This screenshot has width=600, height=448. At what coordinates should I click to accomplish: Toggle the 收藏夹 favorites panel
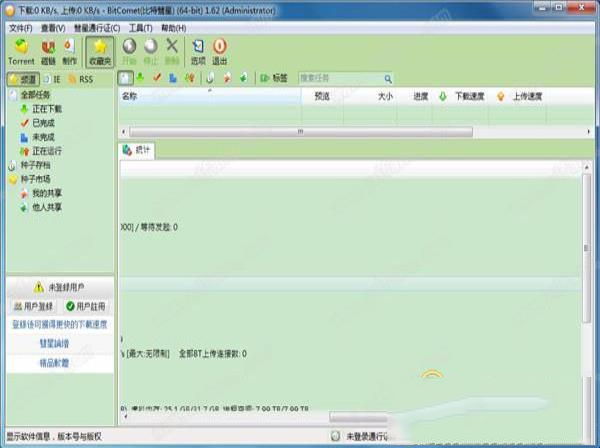pos(100,51)
